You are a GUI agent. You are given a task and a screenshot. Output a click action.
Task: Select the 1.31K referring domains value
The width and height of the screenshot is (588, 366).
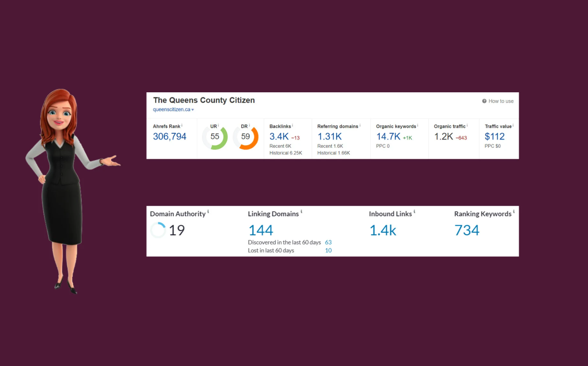(329, 136)
